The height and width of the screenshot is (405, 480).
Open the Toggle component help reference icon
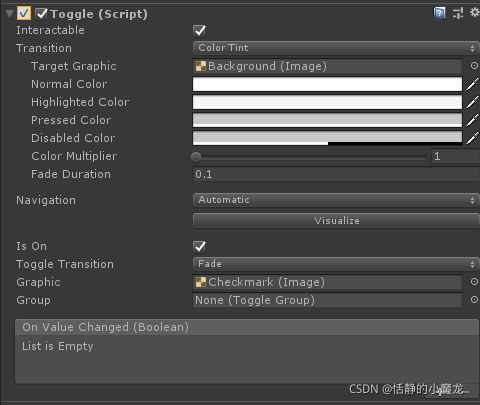coord(439,13)
